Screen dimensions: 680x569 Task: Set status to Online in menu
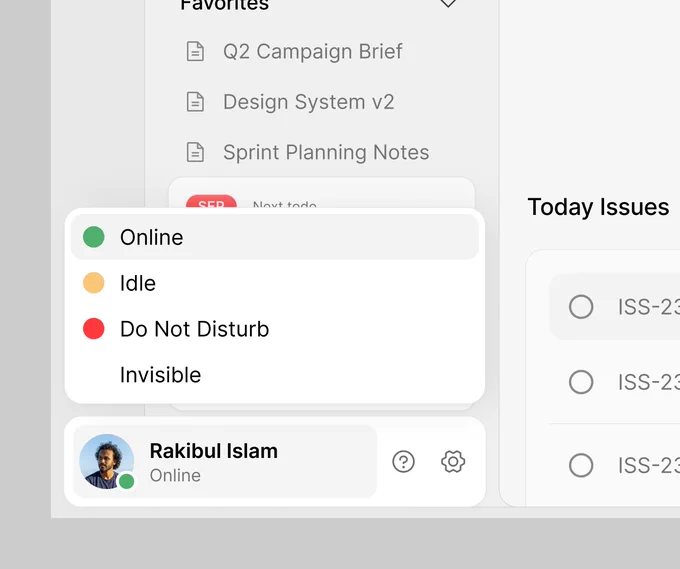[275, 237]
